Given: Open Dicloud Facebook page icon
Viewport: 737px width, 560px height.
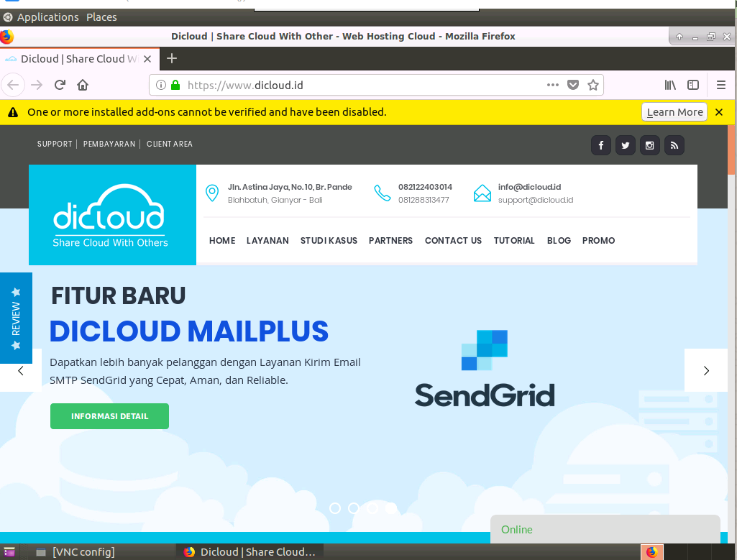Looking at the screenshot, I should coord(600,145).
